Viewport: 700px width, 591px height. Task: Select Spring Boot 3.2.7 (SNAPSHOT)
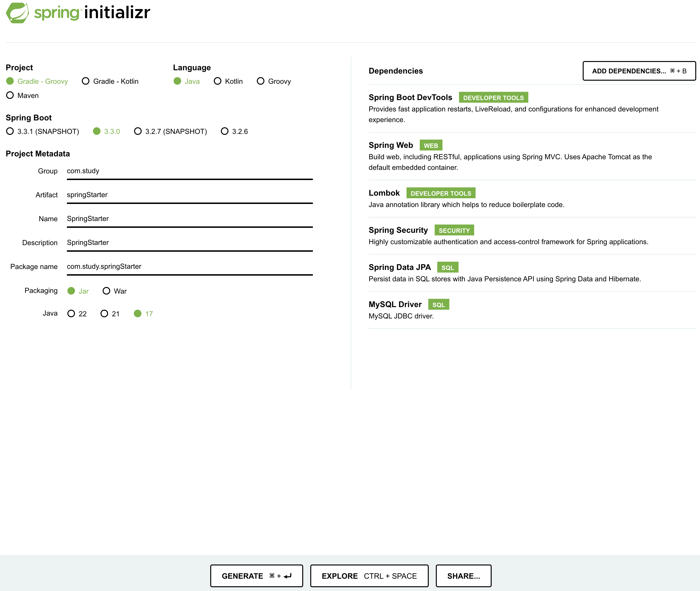click(138, 131)
